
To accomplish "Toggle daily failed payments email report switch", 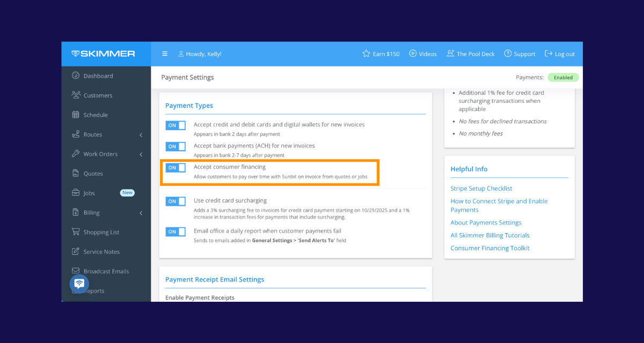I will coord(175,232).
